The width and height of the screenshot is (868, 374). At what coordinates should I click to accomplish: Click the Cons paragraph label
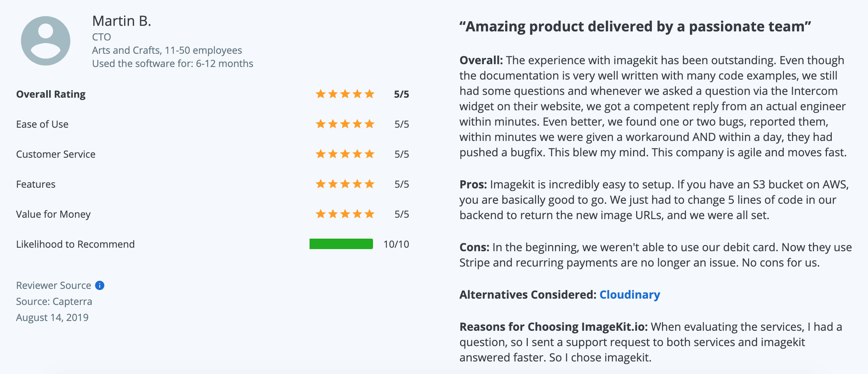pos(474,247)
